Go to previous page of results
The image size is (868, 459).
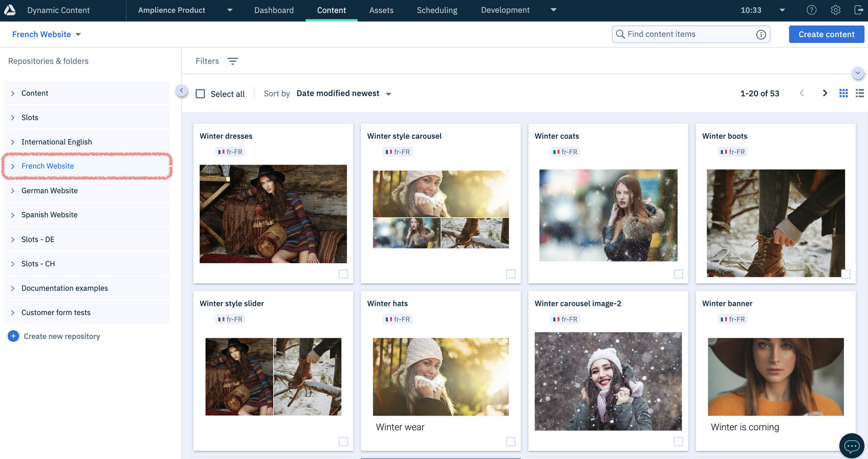(x=802, y=93)
